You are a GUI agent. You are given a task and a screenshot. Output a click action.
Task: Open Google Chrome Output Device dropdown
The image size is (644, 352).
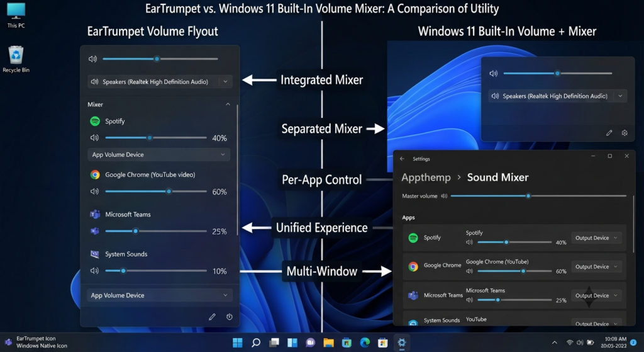(596, 266)
